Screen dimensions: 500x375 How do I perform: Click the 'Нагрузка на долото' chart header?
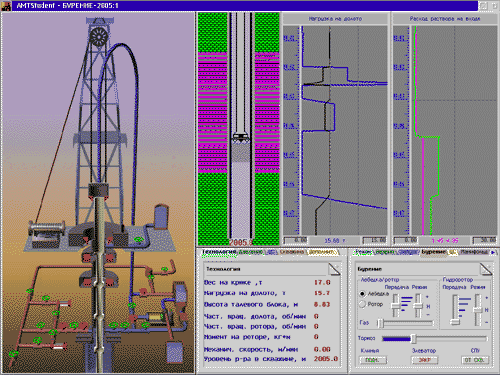pyautogui.click(x=335, y=19)
